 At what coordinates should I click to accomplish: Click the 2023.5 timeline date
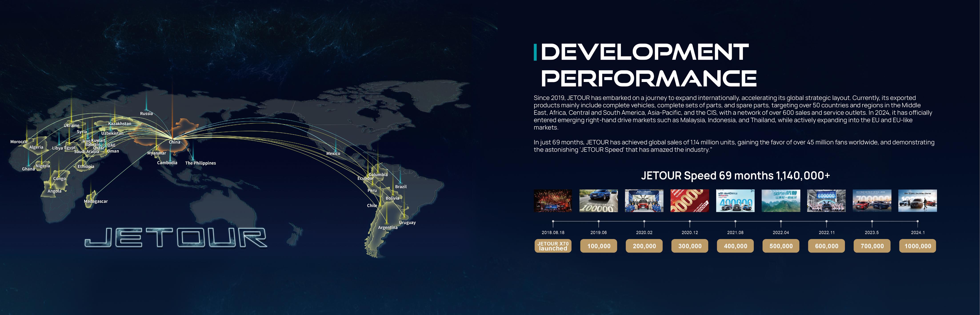(x=872, y=232)
